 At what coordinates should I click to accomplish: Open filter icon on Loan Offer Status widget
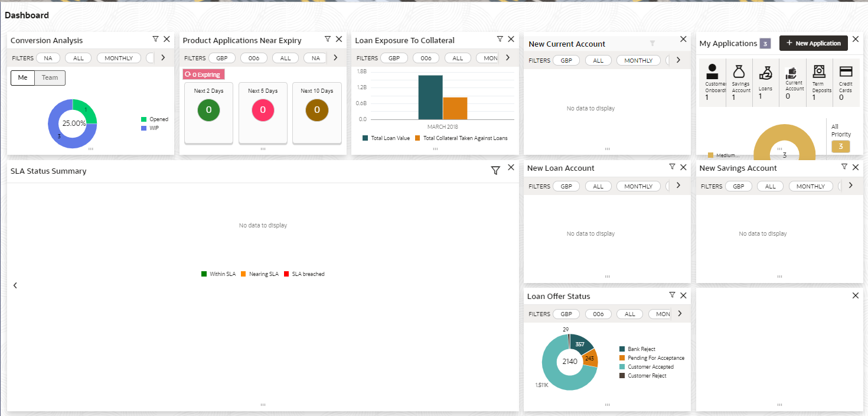coord(672,295)
